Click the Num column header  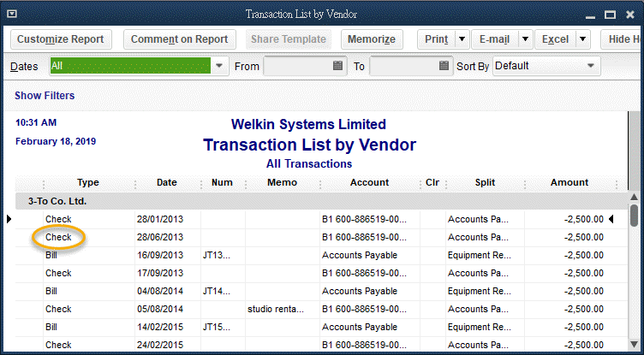click(x=222, y=182)
